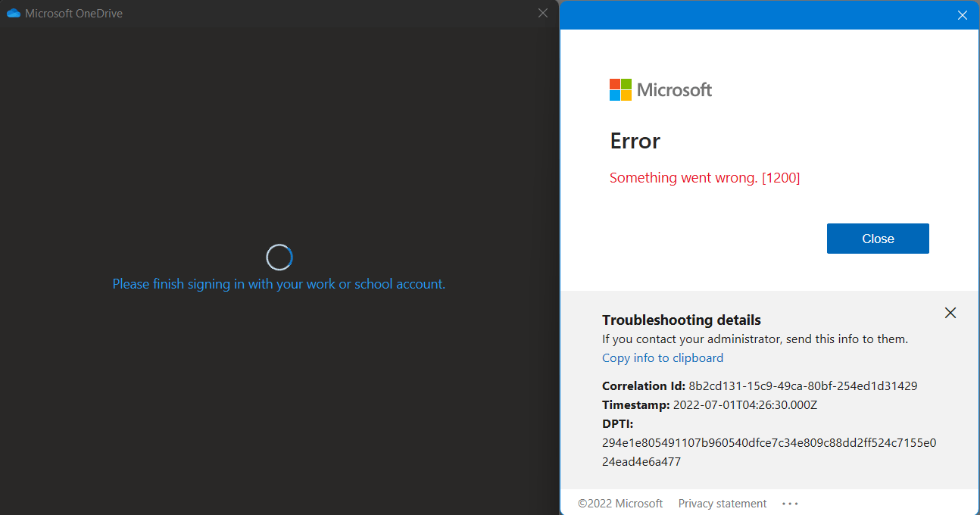
Task: Click the Microsoft four-square logo
Action: coord(620,89)
